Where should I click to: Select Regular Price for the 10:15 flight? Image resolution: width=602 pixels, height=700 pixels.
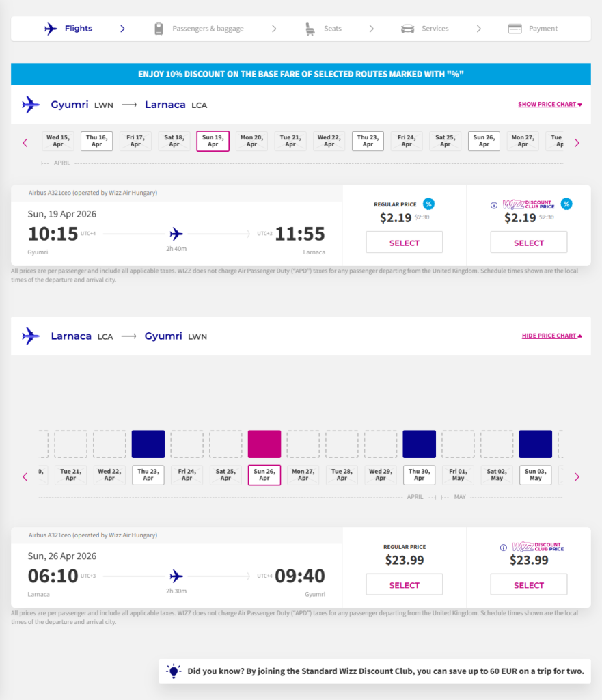coord(404,243)
